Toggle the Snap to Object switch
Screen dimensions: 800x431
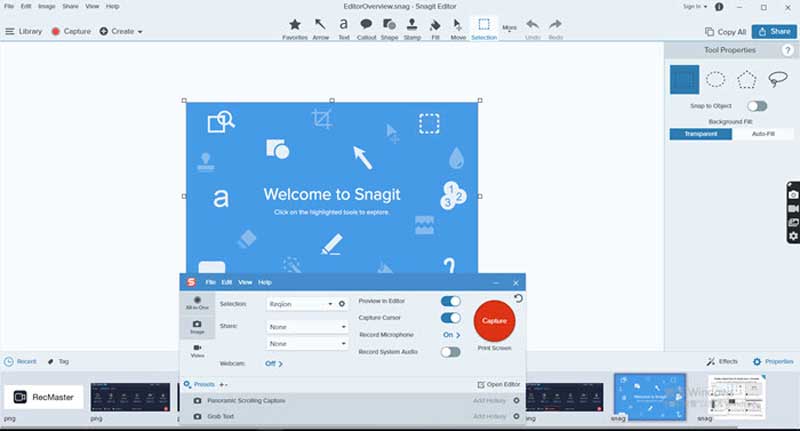tap(757, 106)
